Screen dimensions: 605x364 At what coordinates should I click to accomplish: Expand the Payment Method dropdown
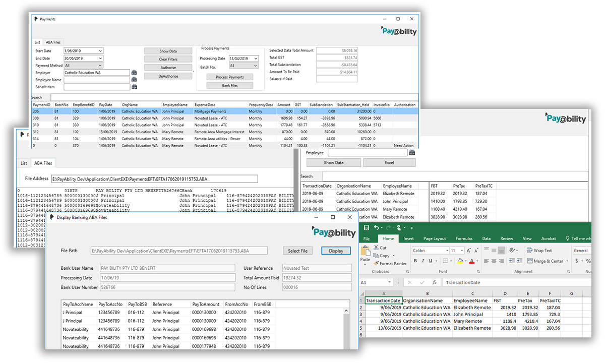(101, 65)
